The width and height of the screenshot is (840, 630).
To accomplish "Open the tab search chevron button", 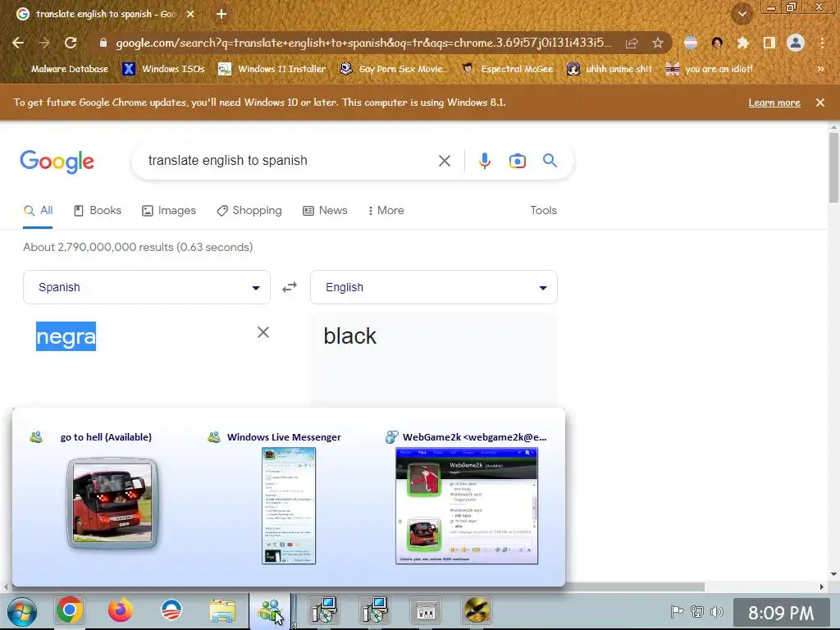I will tap(742, 14).
